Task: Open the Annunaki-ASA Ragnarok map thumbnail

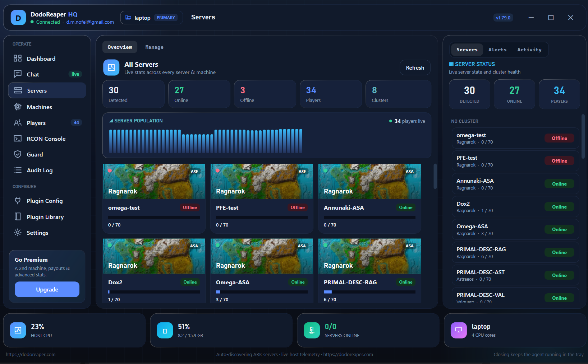Action: point(369,182)
